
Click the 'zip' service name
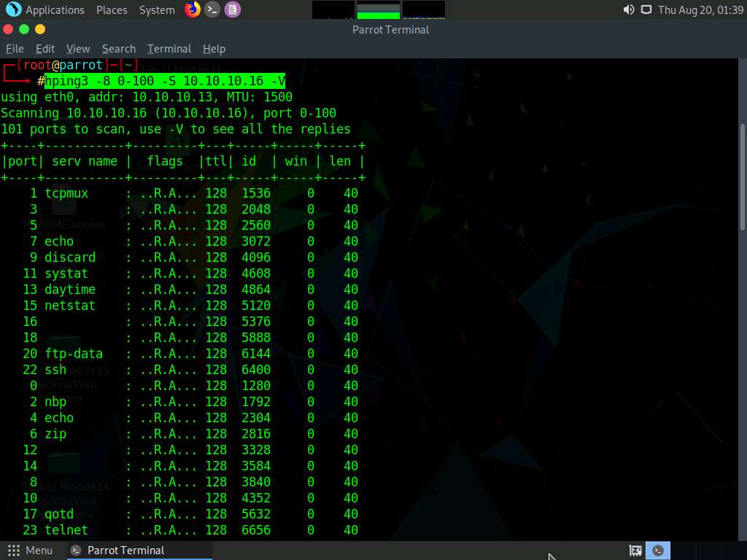click(x=55, y=434)
